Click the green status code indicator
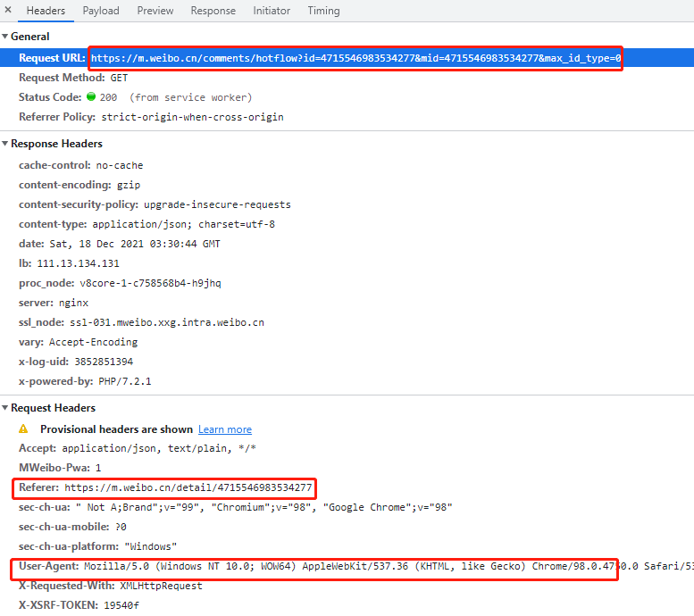 pos(91,96)
